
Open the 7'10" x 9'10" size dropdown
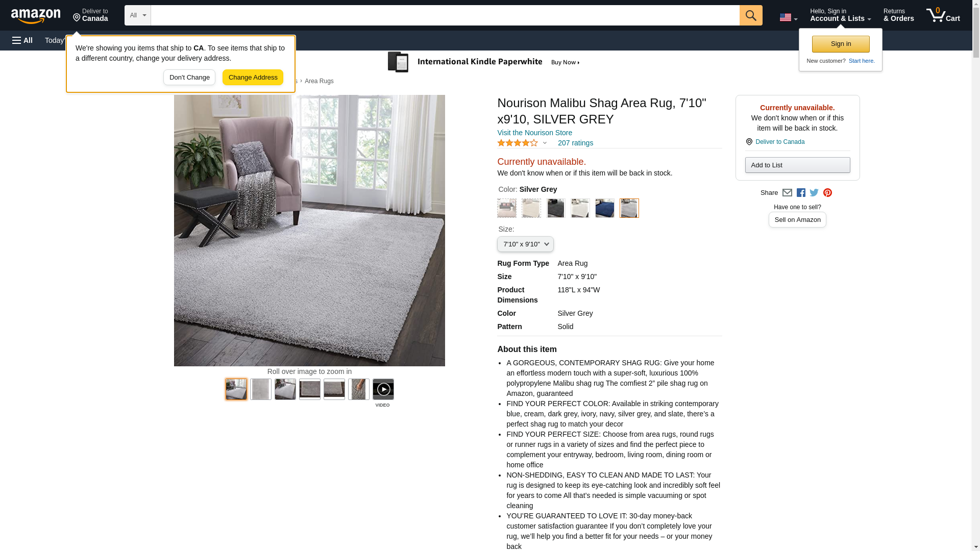(525, 244)
